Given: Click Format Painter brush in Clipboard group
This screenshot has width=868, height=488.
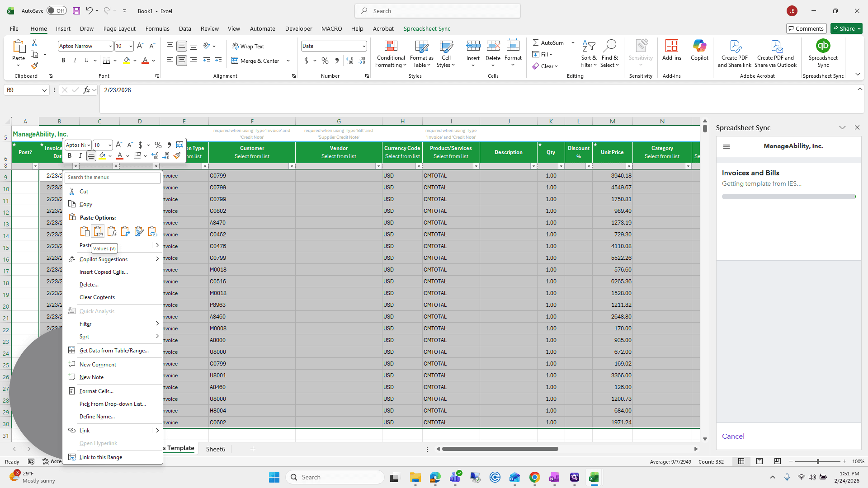Looking at the screenshot, I should click(x=34, y=66).
